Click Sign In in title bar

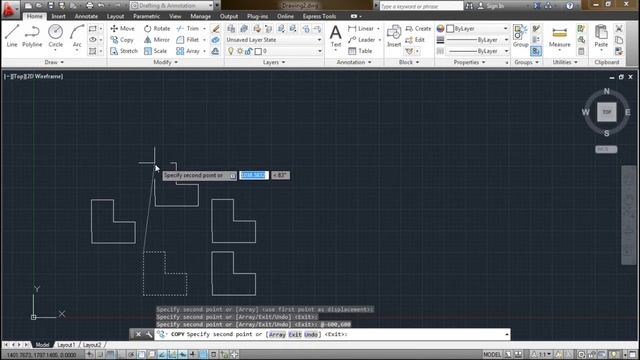pos(491,6)
